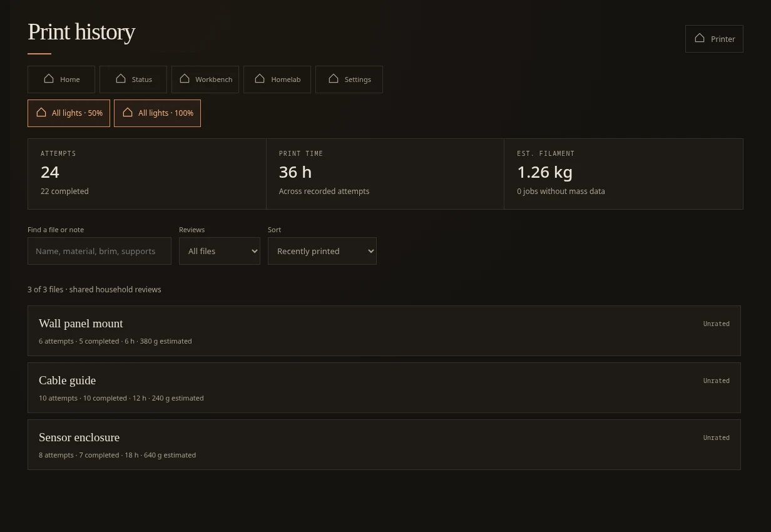
Task: Open the Reviews filter dropdown
Action: (x=220, y=251)
